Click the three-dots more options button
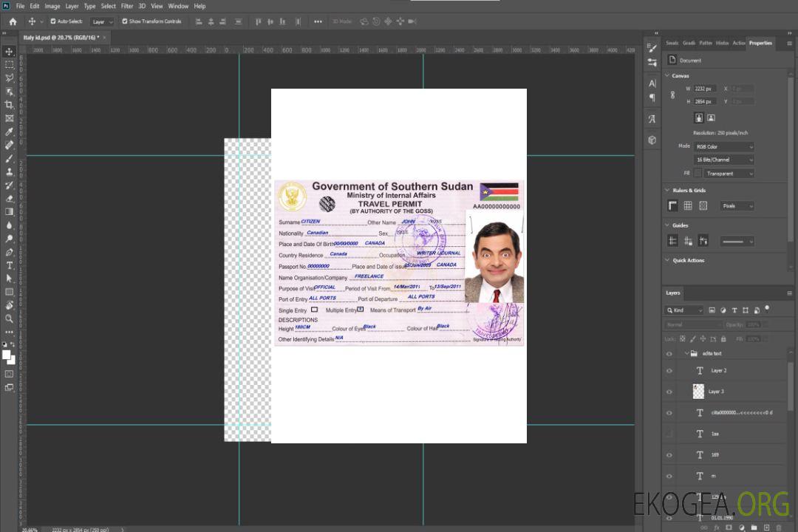Image resolution: width=798 pixels, height=532 pixels. 318,21
